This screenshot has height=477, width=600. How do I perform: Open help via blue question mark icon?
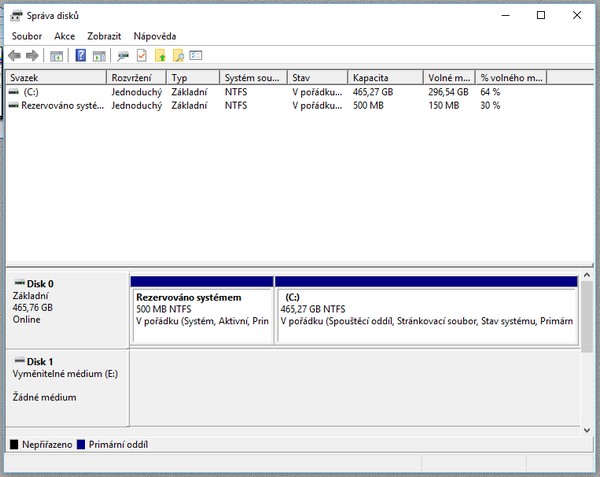point(81,56)
